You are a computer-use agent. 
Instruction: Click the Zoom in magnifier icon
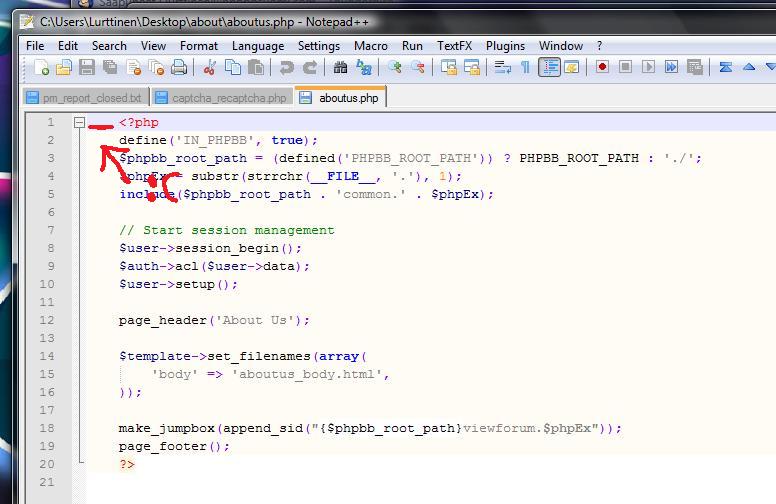395,67
